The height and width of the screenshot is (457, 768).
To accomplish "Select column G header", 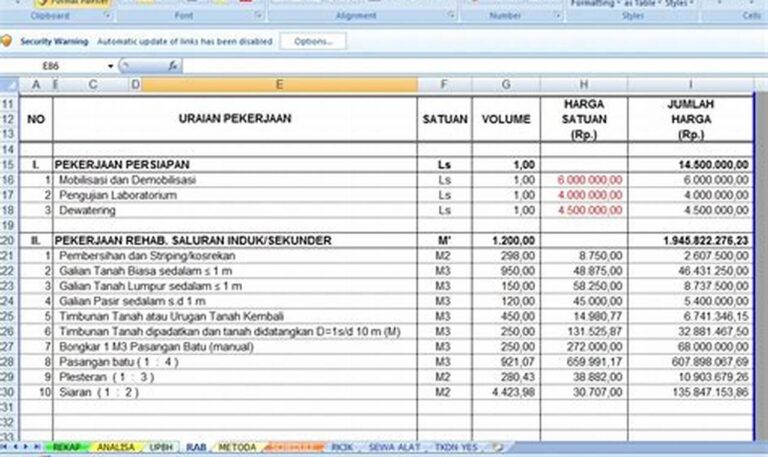I will pos(506,85).
